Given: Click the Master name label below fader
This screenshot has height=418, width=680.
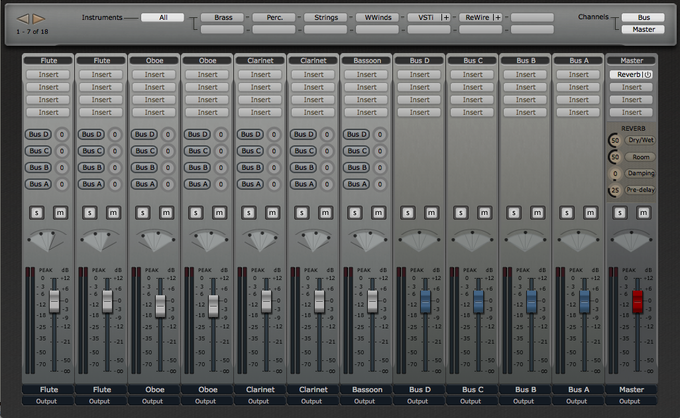Looking at the screenshot, I should click(631, 389).
